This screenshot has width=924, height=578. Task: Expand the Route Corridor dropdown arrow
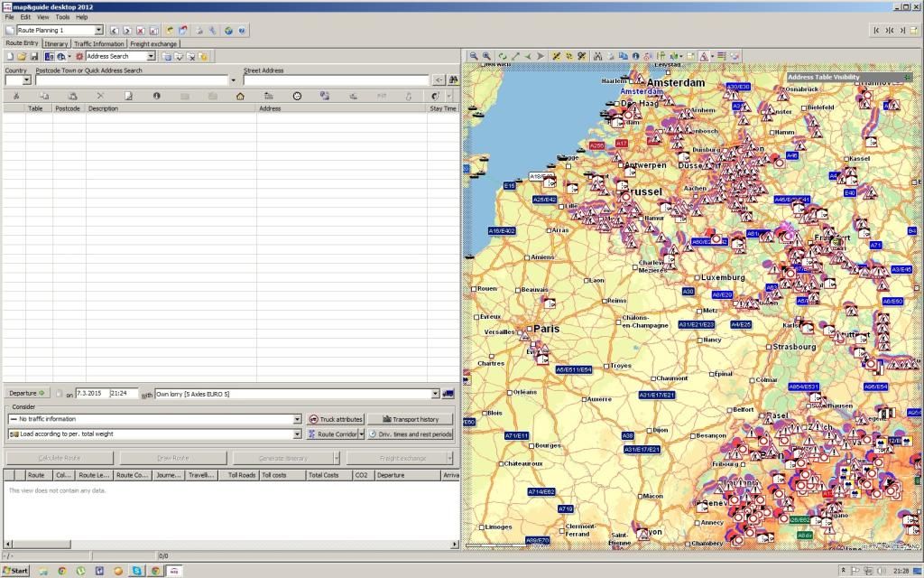[361, 434]
